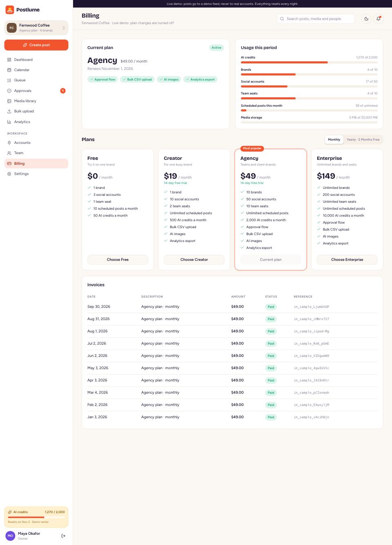Go to the Queue page
This screenshot has height=545, width=392.
[36, 80]
